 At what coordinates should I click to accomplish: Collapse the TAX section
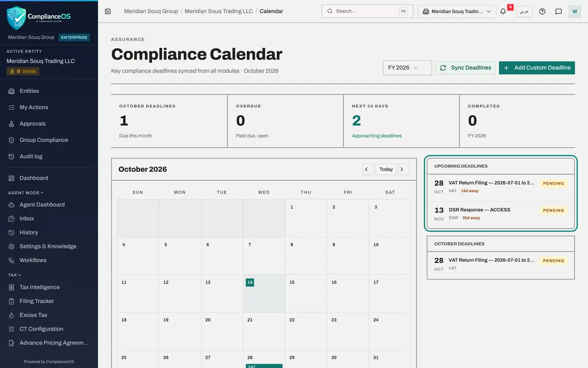15,275
